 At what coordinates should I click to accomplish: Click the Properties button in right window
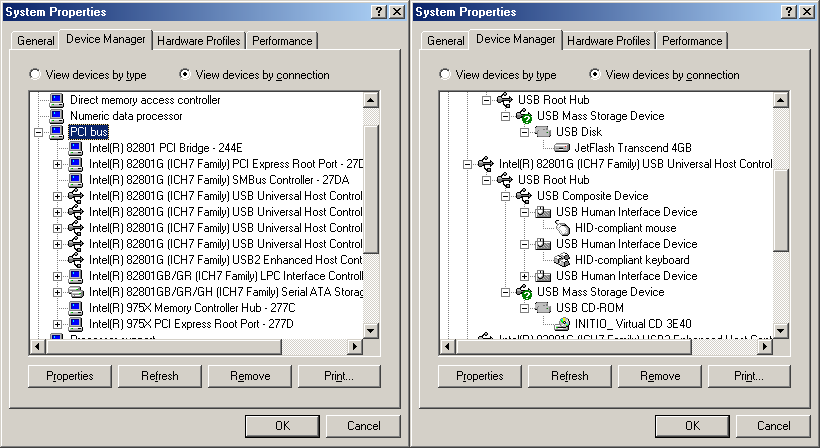(479, 376)
